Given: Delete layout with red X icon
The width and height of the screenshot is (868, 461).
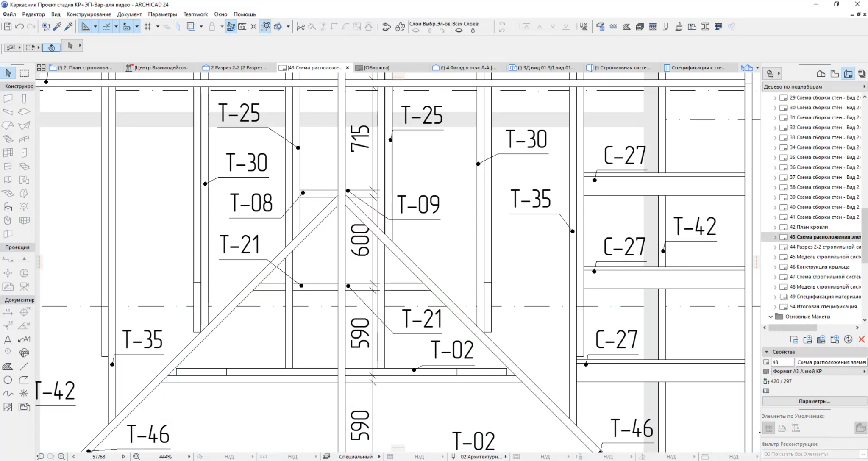Looking at the screenshot, I should [861, 339].
